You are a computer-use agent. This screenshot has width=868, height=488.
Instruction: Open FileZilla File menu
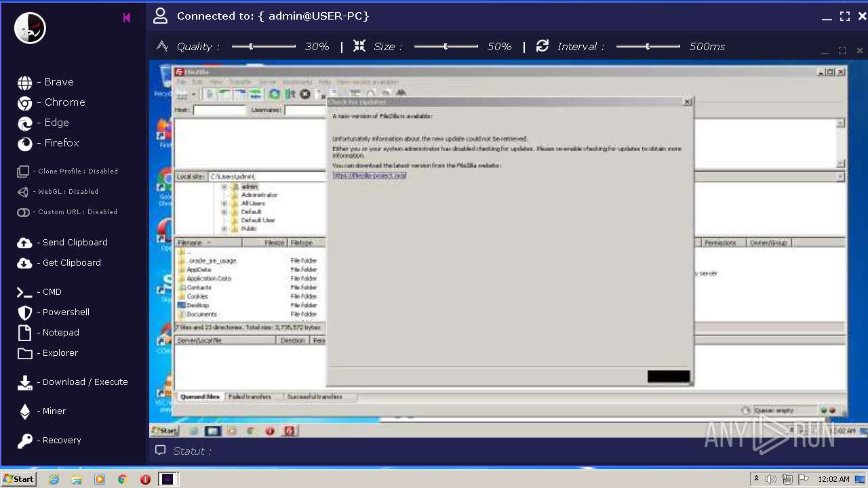[x=181, y=82]
